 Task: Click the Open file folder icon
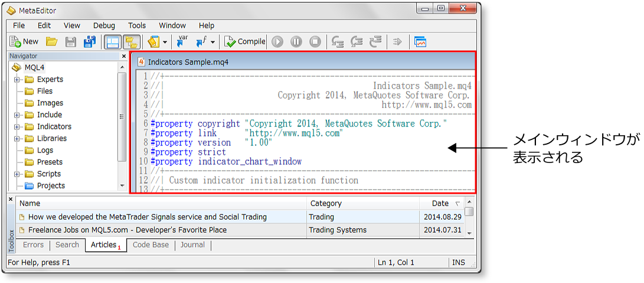(52, 42)
